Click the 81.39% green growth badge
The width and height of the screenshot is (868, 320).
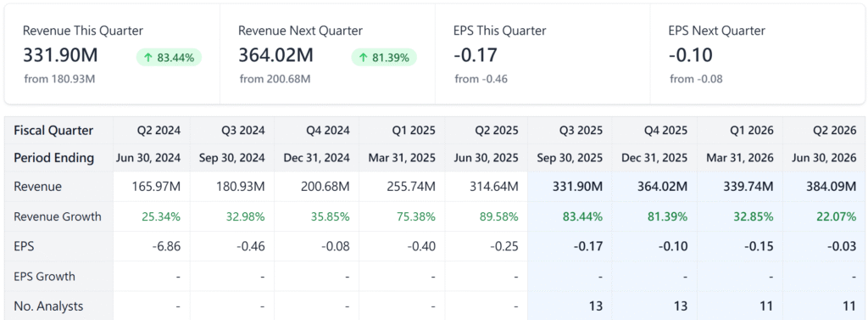point(384,58)
